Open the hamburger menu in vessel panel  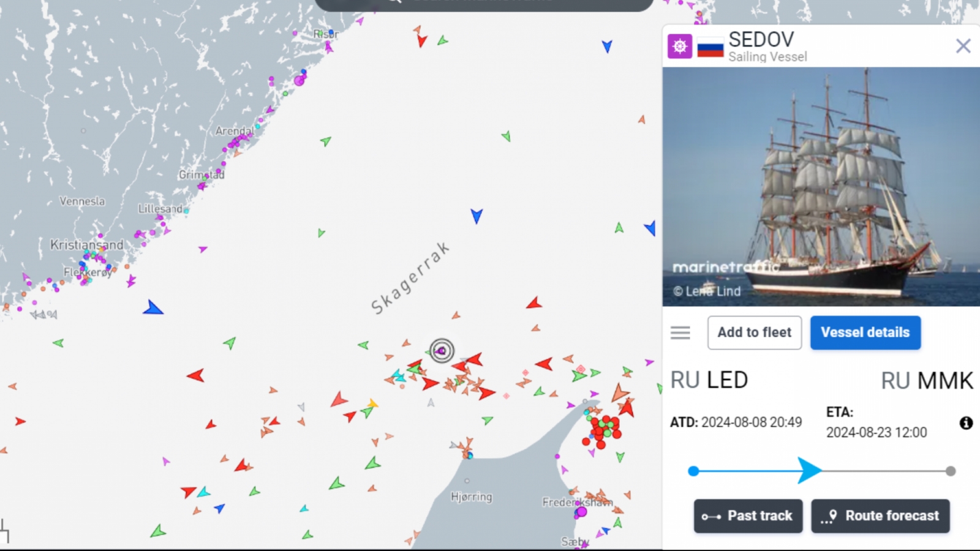point(680,332)
